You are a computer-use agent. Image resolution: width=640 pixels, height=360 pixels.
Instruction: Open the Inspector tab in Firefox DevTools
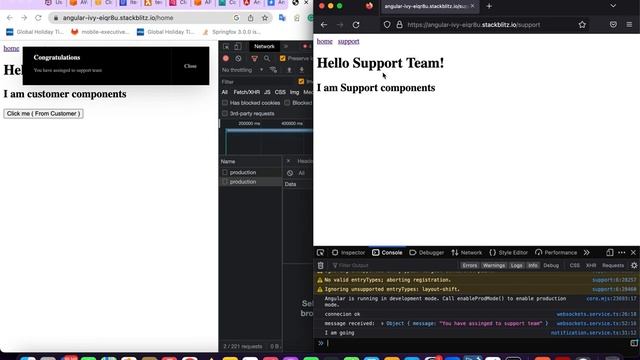coord(348,253)
